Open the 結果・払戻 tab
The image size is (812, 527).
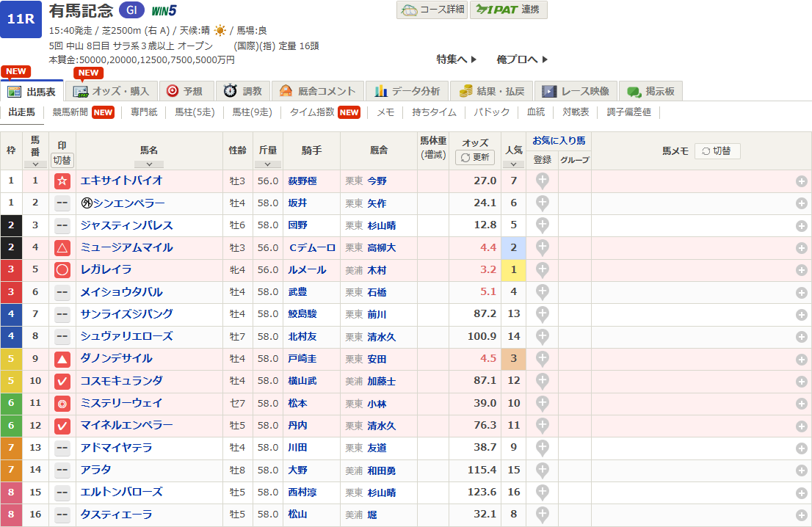pyautogui.click(x=492, y=91)
